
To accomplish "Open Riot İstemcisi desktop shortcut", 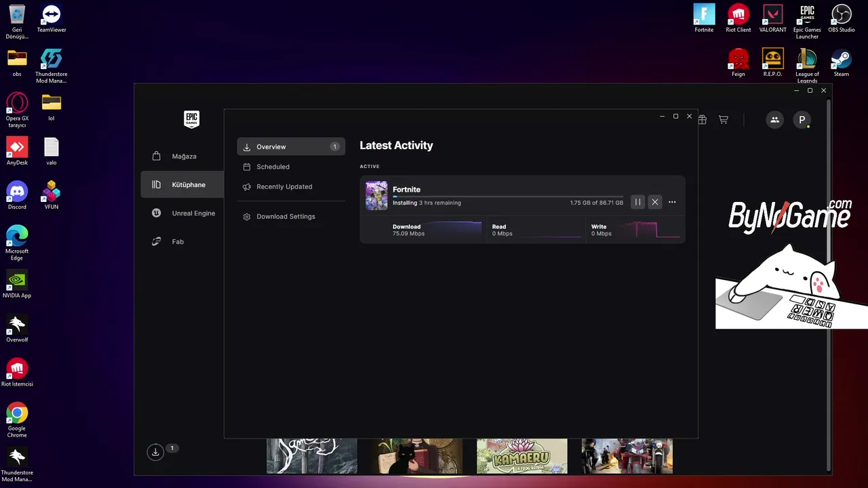I will (17, 373).
